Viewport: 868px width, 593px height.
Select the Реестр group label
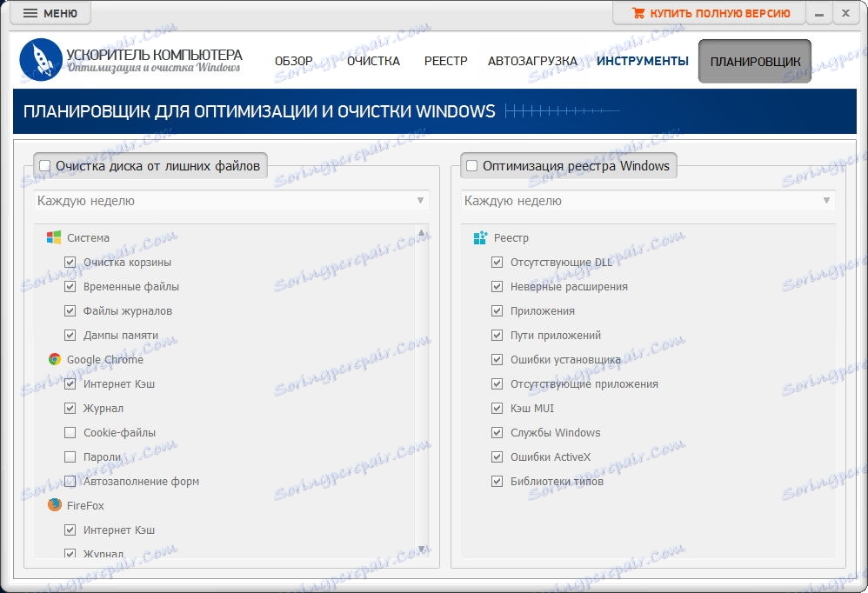(511, 238)
